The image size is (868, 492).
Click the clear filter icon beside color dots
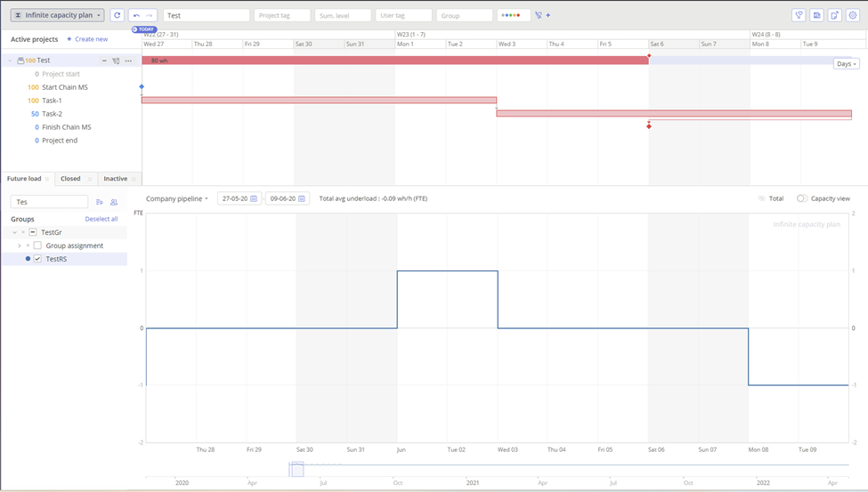539,15
